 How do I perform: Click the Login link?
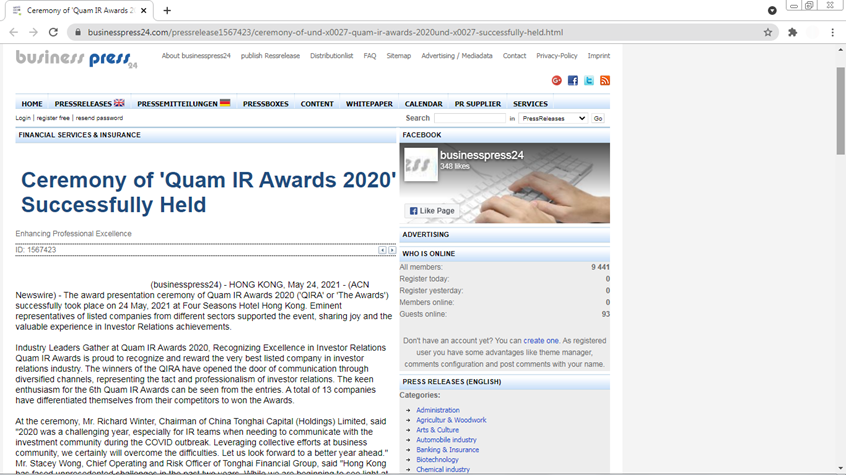pos(23,118)
